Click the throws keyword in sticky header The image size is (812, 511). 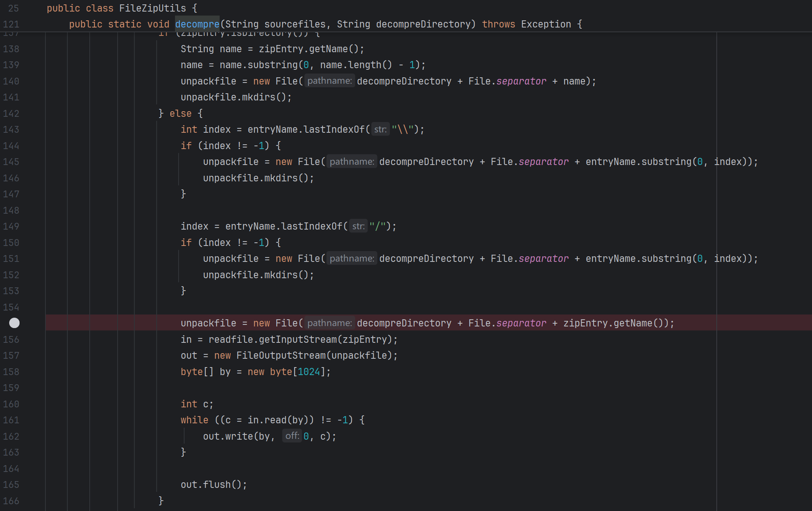coord(498,24)
